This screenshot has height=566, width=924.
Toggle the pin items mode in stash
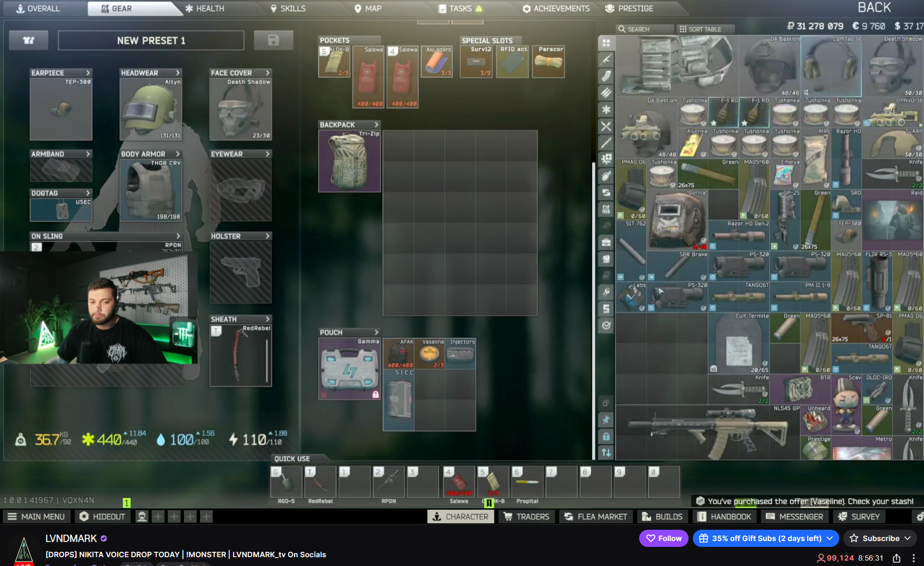click(606, 419)
